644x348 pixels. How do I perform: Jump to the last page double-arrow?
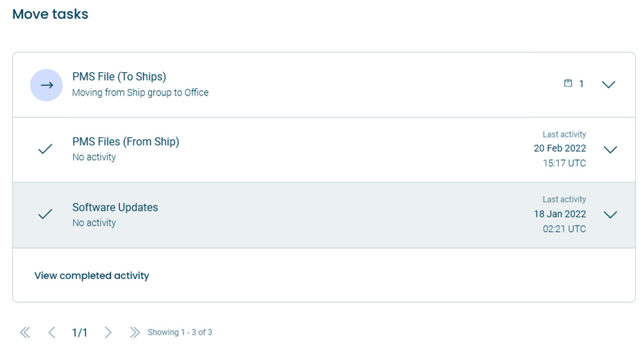[134, 332]
